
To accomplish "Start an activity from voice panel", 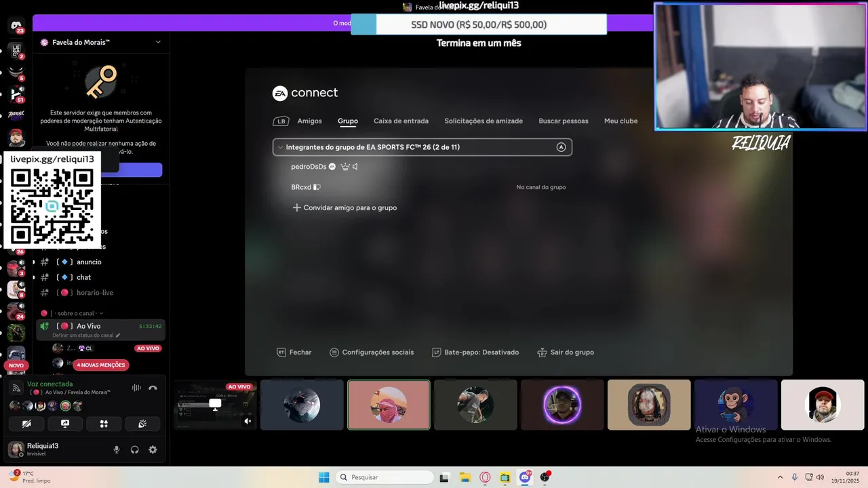I will [x=104, y=424].
